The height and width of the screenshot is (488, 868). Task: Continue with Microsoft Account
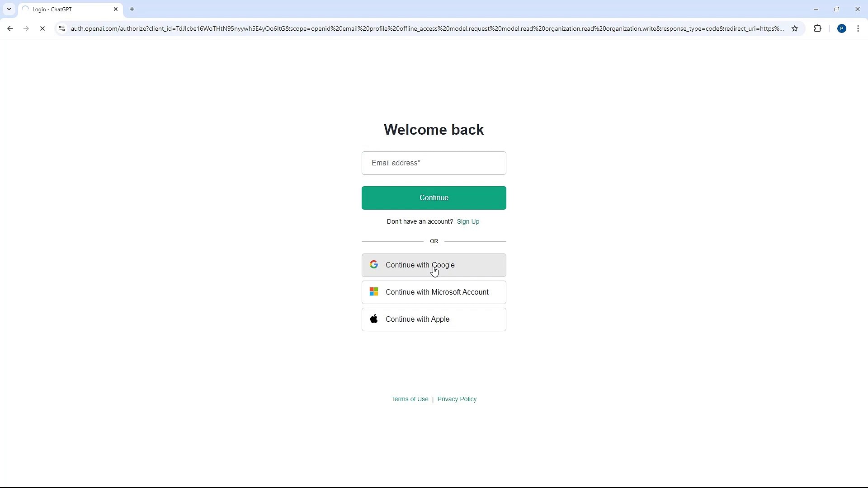434,292
